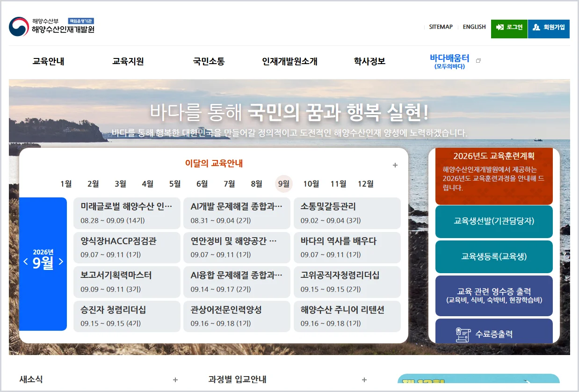The height and width of the screenshot is (392, 579).
Task: Open the 승진자 청렴리더십 course card
Action: point(127,317)
